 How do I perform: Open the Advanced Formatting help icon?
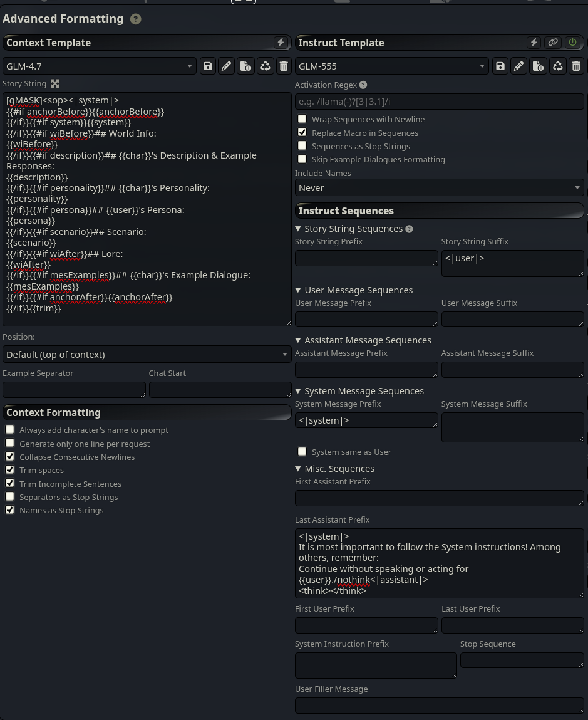[135, 19]
